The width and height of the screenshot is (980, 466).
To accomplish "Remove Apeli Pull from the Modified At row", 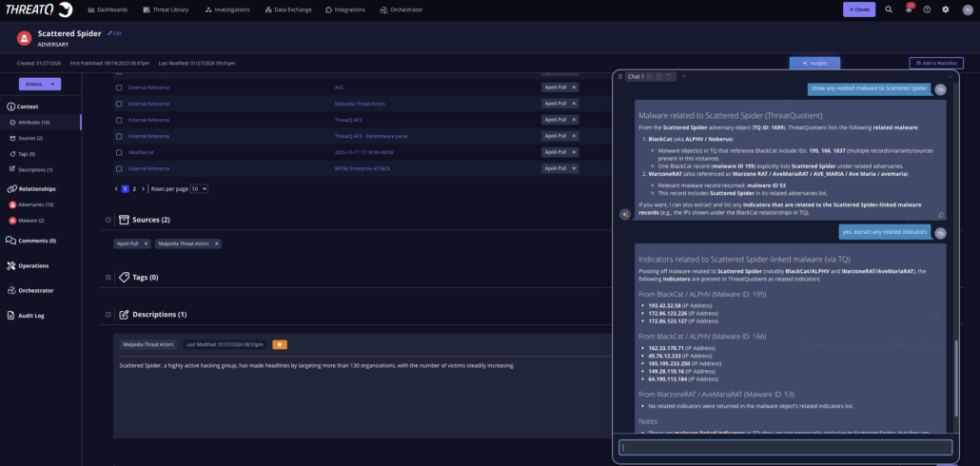I will (574, 152).
